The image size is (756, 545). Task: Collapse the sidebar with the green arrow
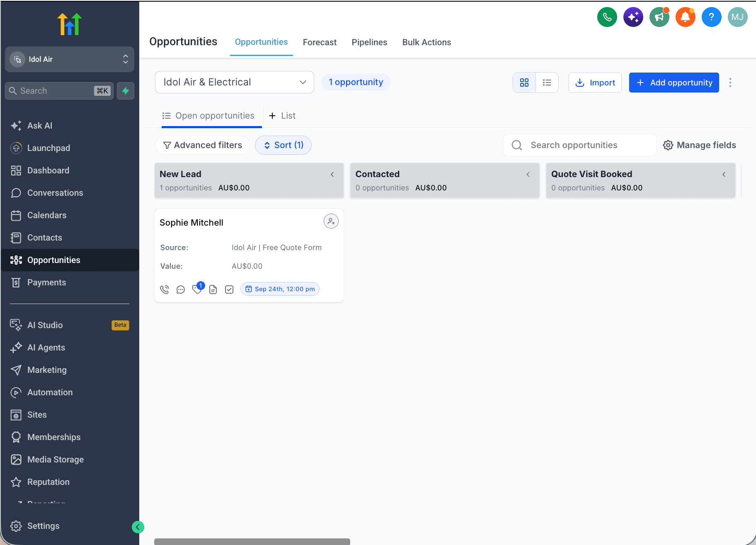pos(138,527)
